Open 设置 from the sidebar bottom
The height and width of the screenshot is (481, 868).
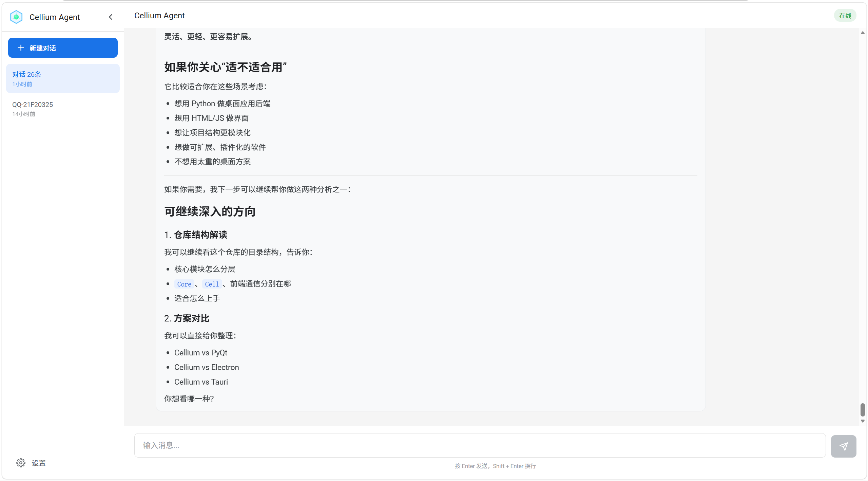[38, 463]
